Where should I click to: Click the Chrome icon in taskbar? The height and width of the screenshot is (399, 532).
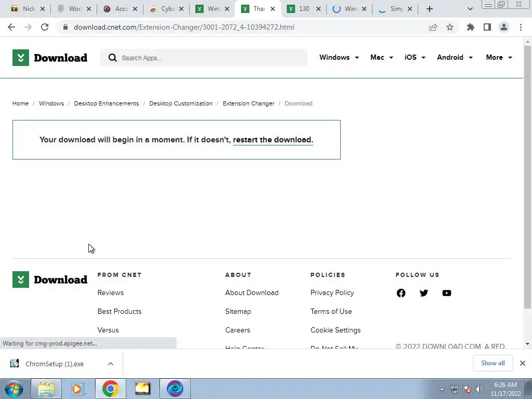point(110,389)
